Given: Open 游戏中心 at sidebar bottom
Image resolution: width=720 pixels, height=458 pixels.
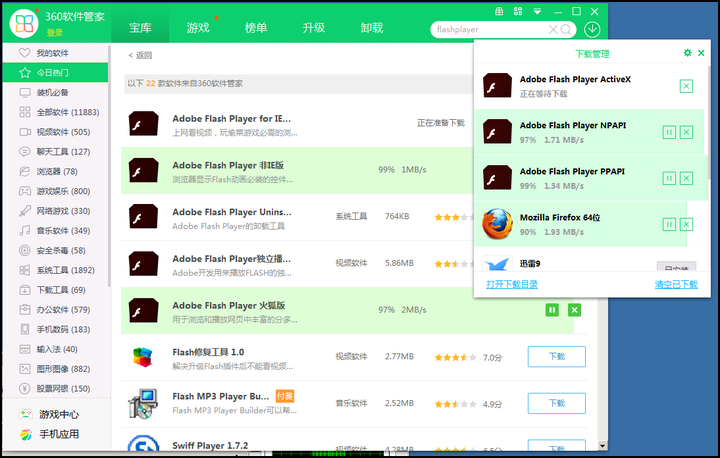Looking at the screenshot, I should 49,414.
